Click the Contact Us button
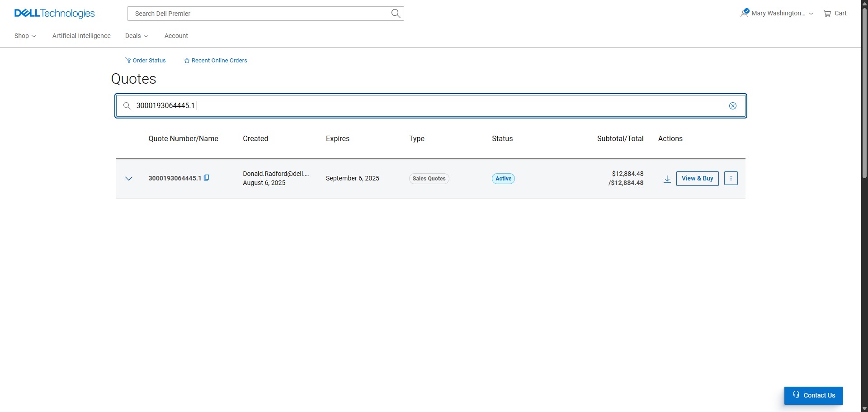Viewport: 868px width, 412px height. click(x=813, y=395)
